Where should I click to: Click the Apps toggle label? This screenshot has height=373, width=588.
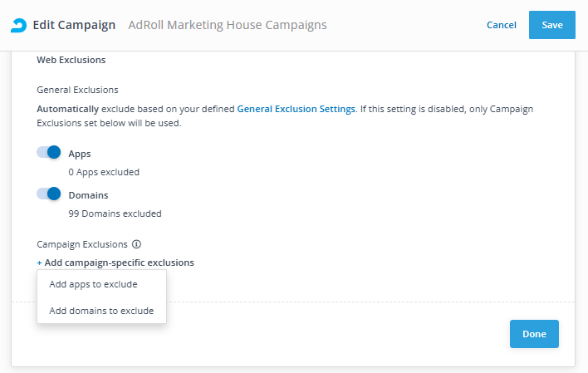pyautogui.click(x=80, y=154)
